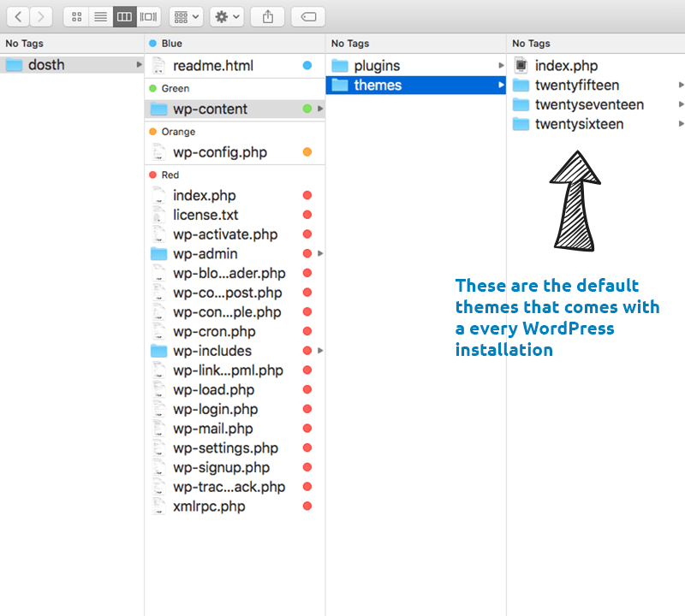The image size is (685, 616).
Task: Switch to cover flow view
Action: pyautogui.click(x=147, y=16)
